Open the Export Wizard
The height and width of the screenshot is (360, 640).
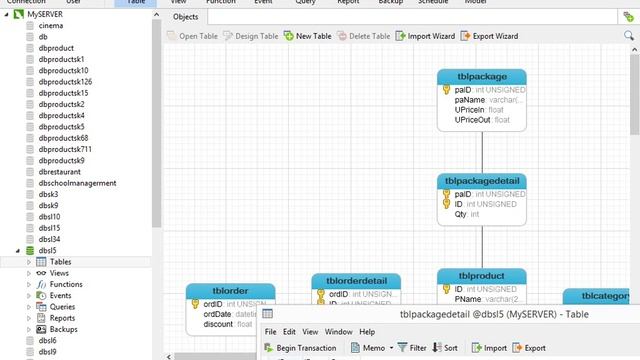coord(489,36)
